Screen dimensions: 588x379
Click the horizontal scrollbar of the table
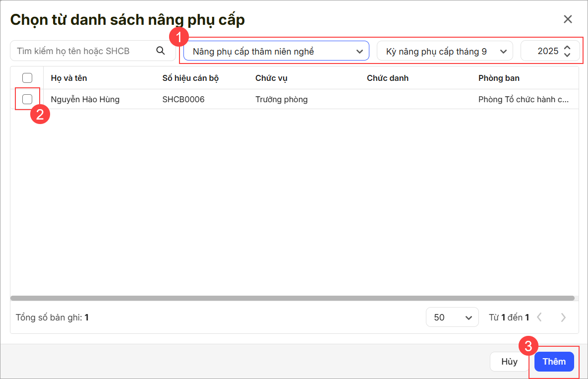[x=293, y=298]
